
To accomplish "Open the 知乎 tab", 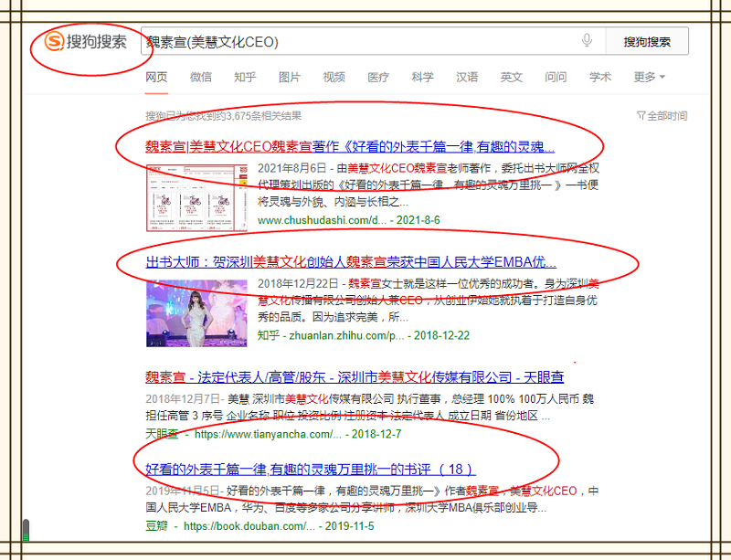I will pos(245,78).
